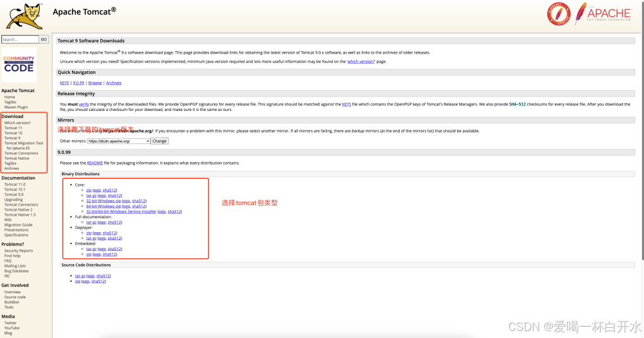Open Tomcat 11.0 documentation link
Screen dimensions: 644x338
pos(15,185)
